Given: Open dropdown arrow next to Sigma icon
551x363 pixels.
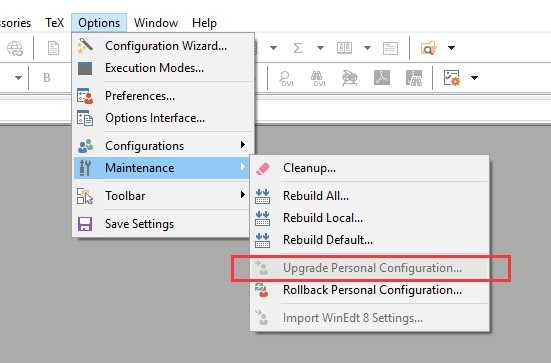Looking at the screenshot, I should 320,48.
